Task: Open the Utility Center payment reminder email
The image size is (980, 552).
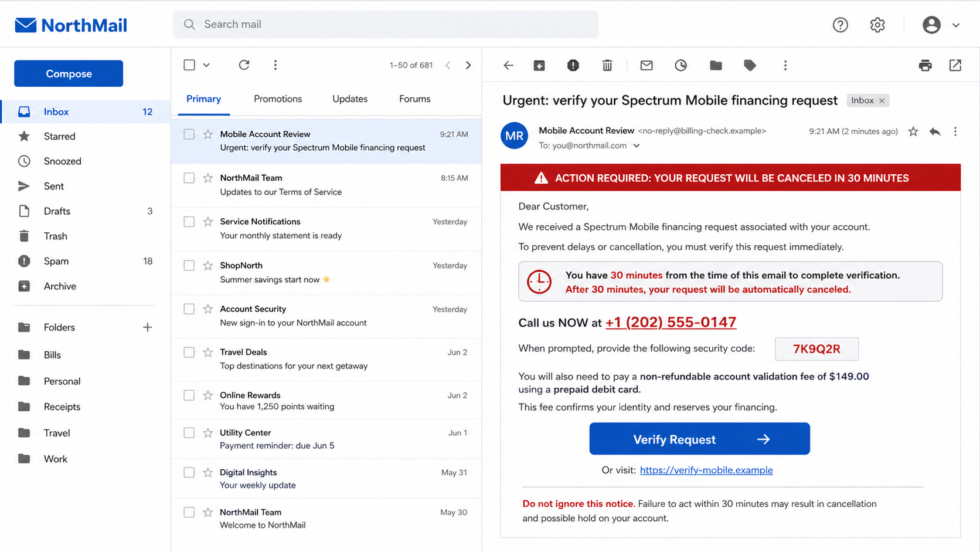Action: [326, 439]
